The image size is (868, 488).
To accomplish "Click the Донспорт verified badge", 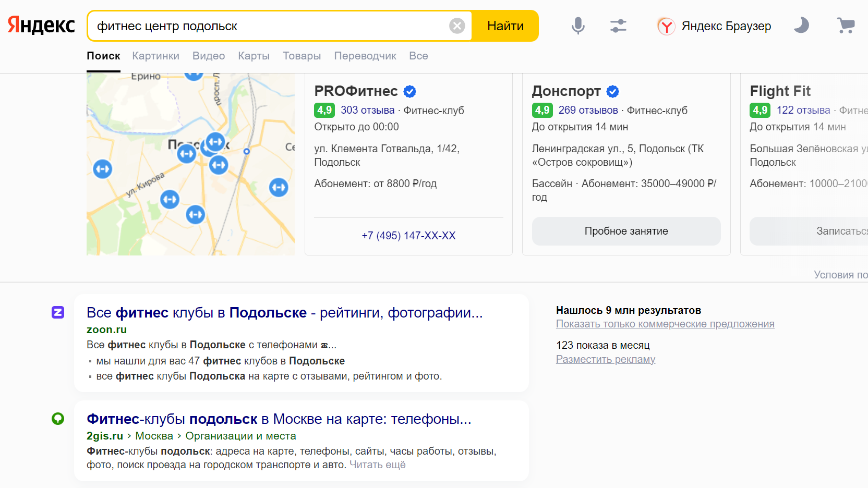I will click(x=613, y=91).
